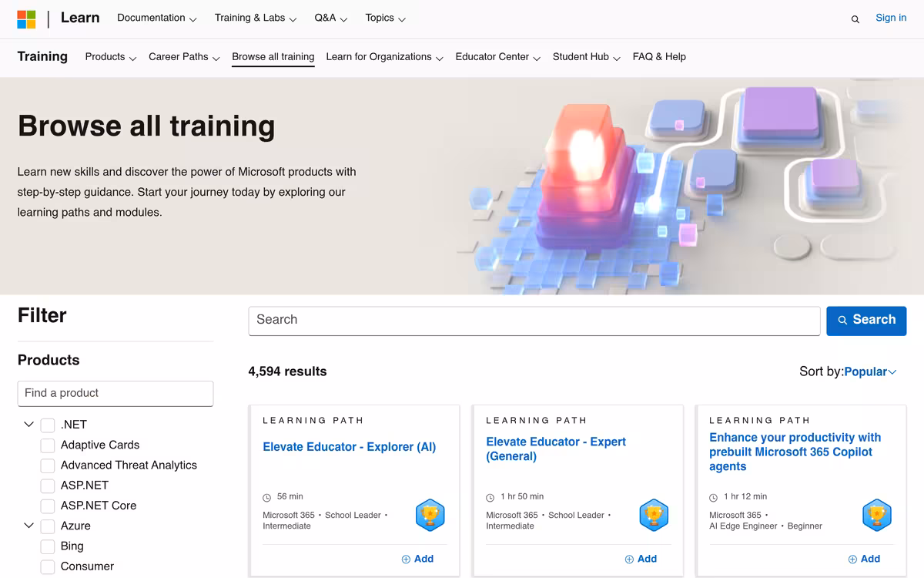
Task: Select the Azure product checkbox
Action: pyautogui.click(x=48, y=526)
